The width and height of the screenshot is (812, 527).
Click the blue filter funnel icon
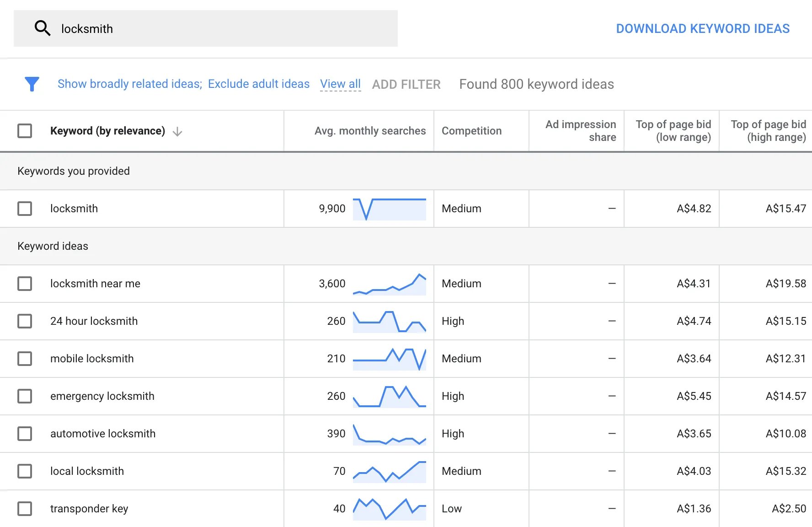click(32, 84)
